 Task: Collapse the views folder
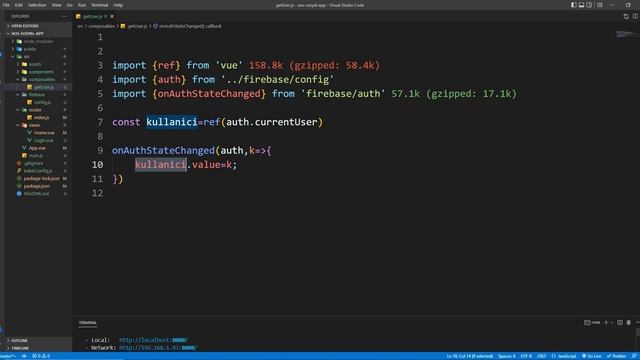click(x=37, y=125)
